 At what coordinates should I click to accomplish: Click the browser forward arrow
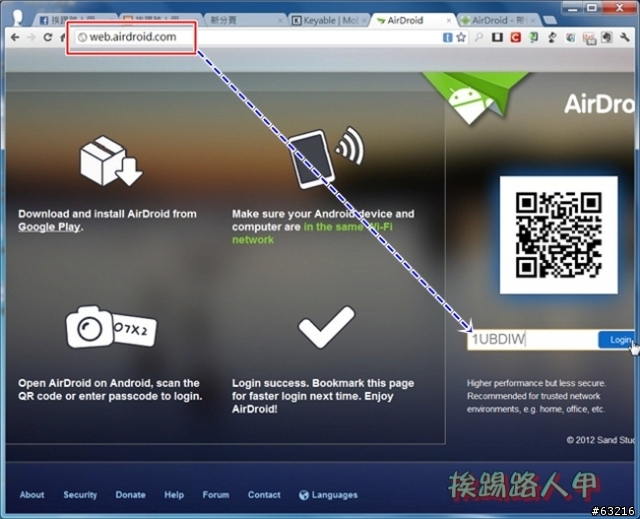[31, 37]
